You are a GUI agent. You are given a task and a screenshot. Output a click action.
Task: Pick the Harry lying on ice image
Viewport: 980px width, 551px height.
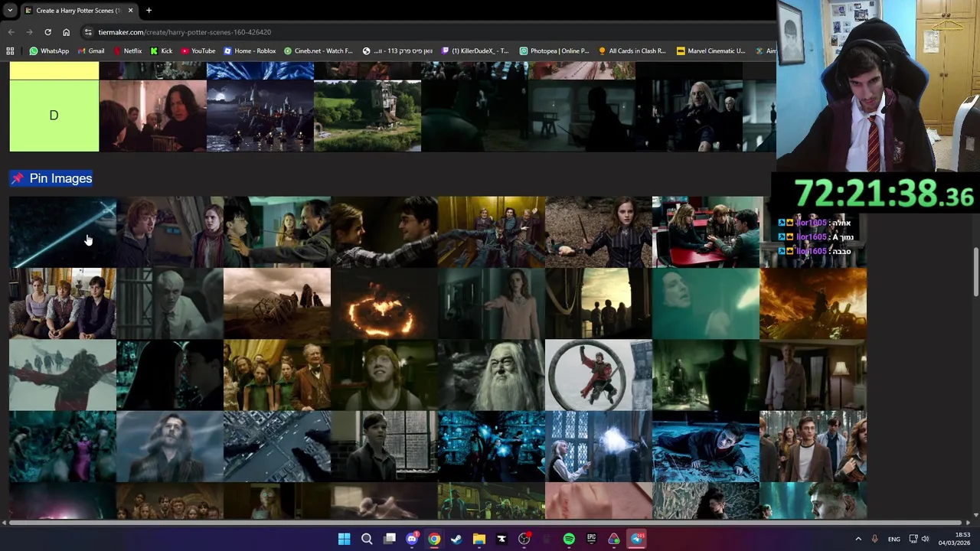point(706,447)
